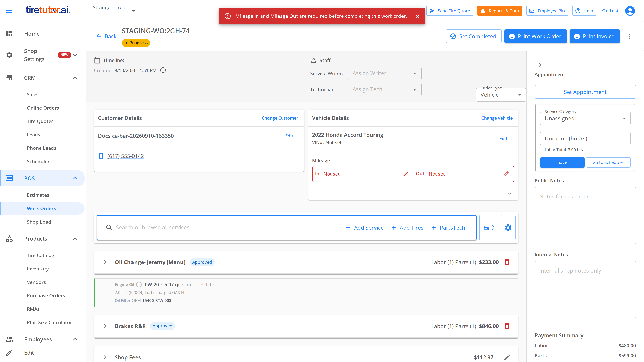Open Scheduler in the CRM menu

(x=38, y=162)
